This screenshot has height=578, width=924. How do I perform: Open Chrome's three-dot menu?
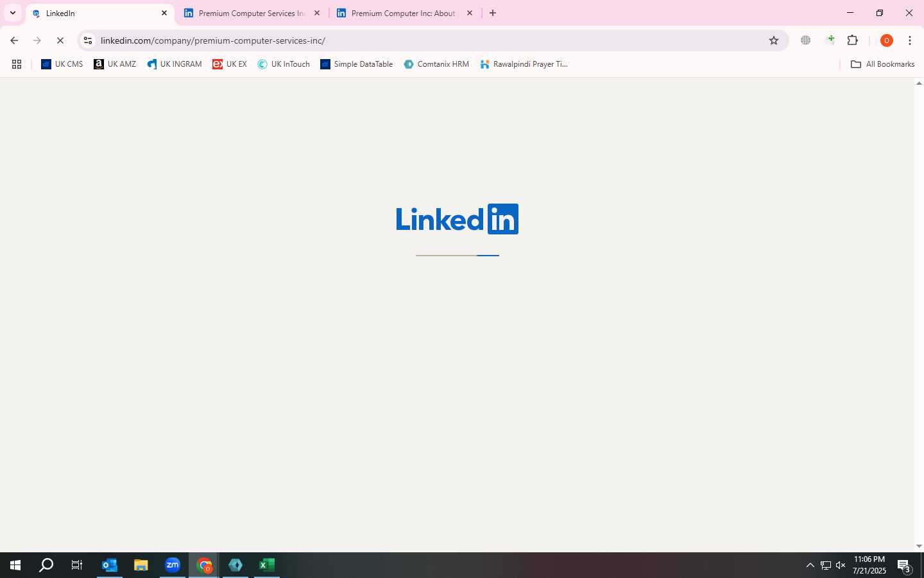pos(910,40)
